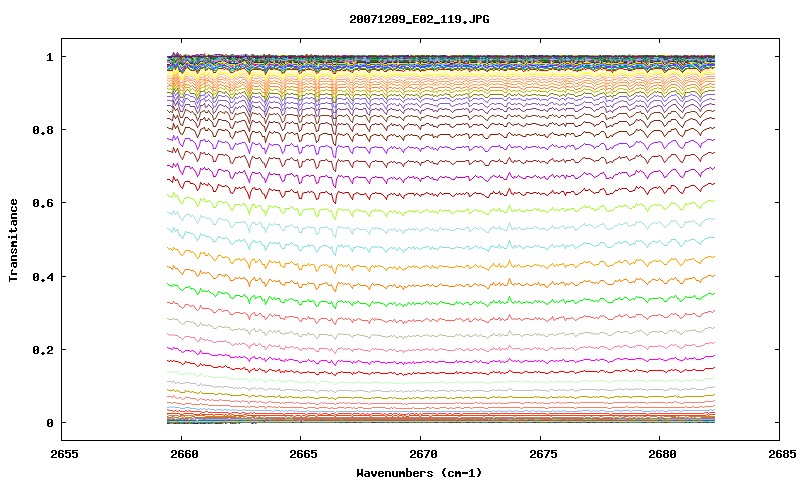Image resolution: width=800 pixels, height=480 pixels.
Task: Select x-axis tick label 2670
Action: pyautogui.click(x=422, y=454)
